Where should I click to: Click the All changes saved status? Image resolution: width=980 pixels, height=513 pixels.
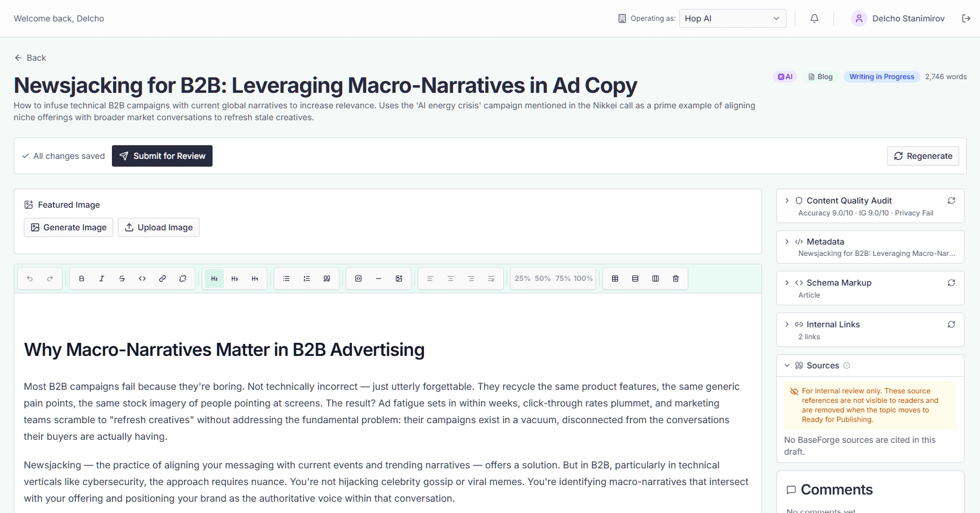click(63, 156)
